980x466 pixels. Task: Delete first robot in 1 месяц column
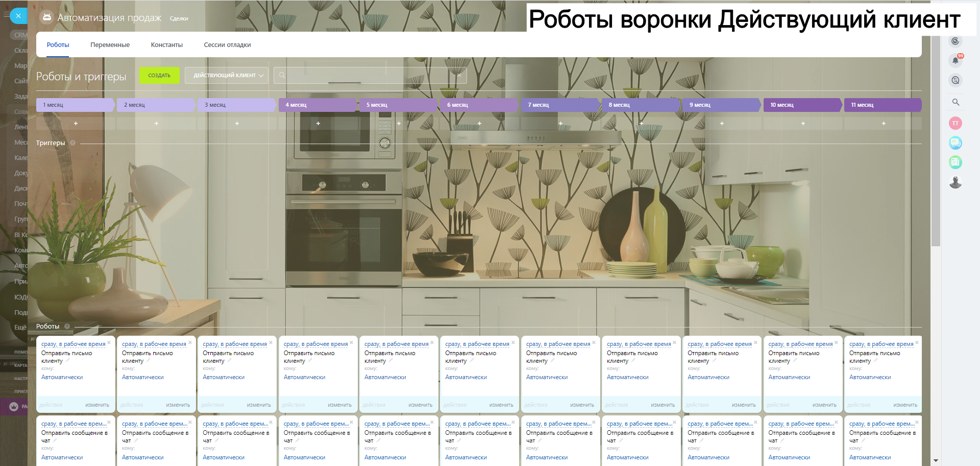point(109,342)
